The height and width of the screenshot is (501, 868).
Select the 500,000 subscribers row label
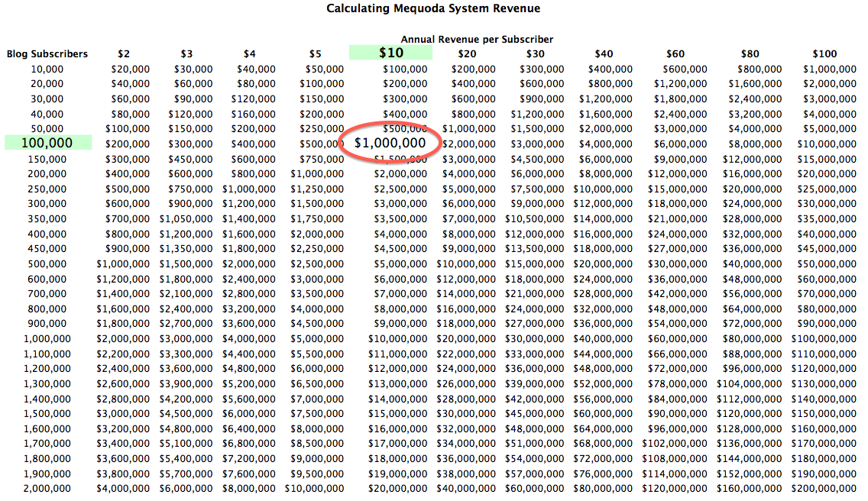[47, 264]
